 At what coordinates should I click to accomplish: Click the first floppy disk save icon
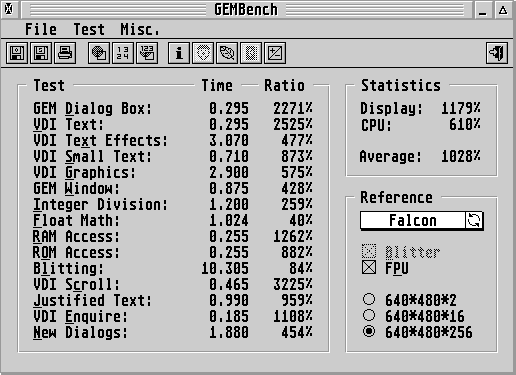click(17, 53)
